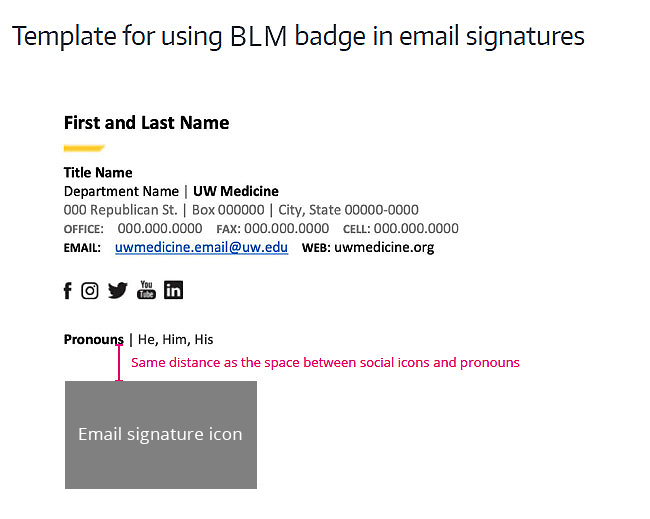Click the OFFICE phone number
650x519 pixels.
[160, 228]
